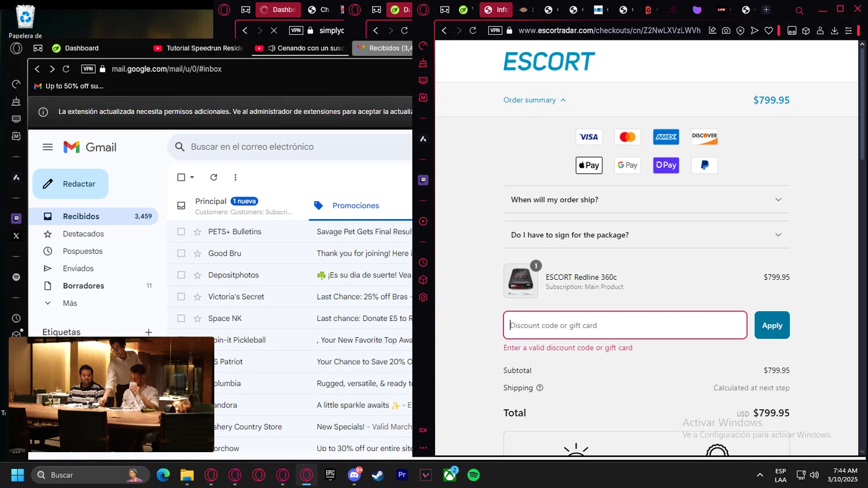Image resolution: width=868 pixels, height=488 pixels.
Task: Expand 'Do I have to sign for the package?'
Action: tap(646, 235)
